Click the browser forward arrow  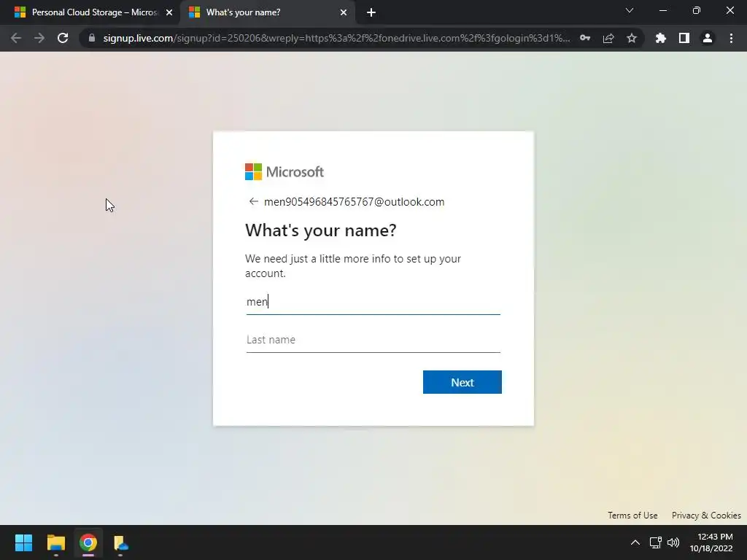tap(39, 38)
